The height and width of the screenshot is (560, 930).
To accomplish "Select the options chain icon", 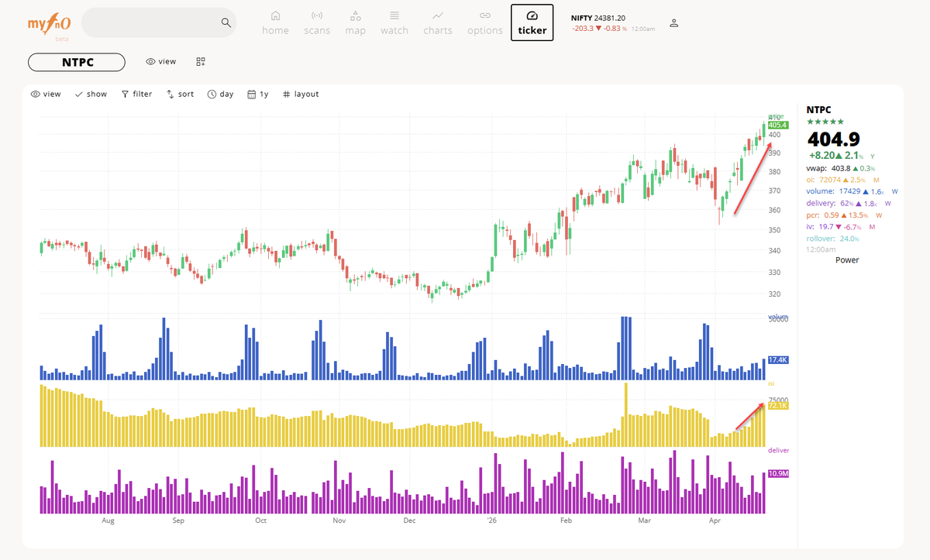I will pyautogui.click(x=484, y=22).
